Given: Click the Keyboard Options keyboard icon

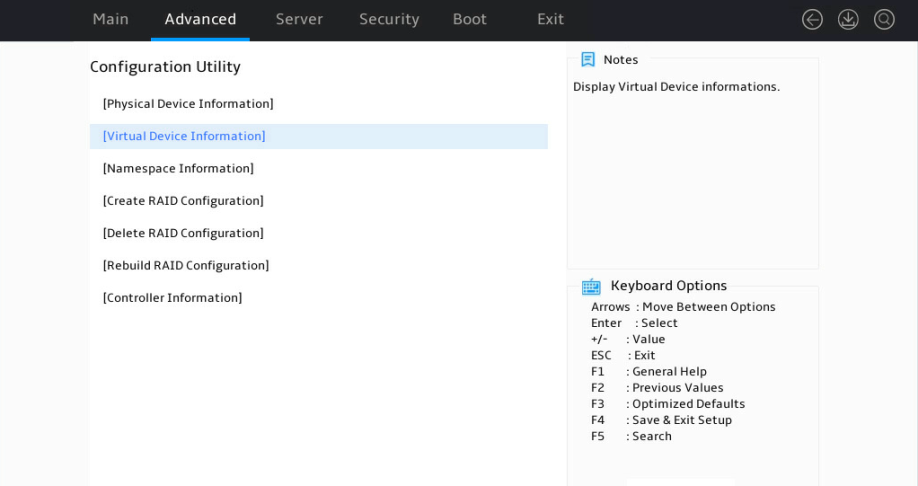Looking at the screenshot, I should (x=591, y=286).
